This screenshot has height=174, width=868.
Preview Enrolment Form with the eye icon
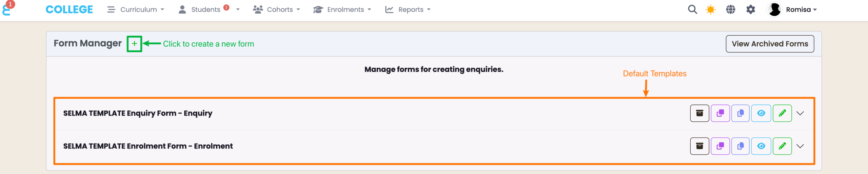[x=761, y=146]
